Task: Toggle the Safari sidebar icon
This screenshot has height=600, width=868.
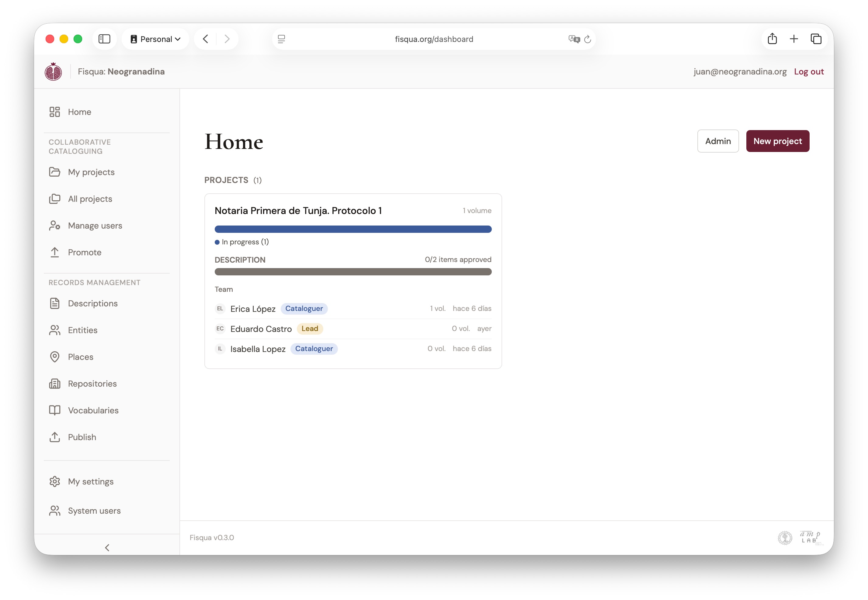Action: pyautogui.click(x=104, y=39)
